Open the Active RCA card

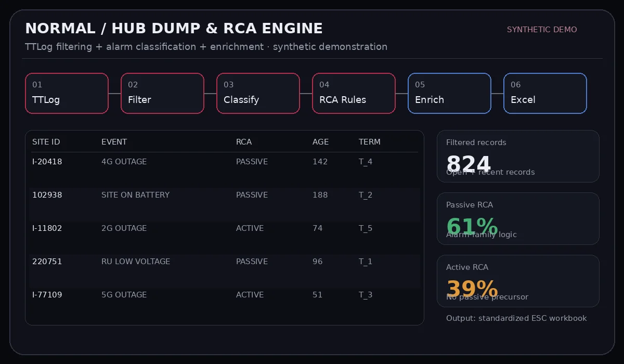click(x=518, y=281)
